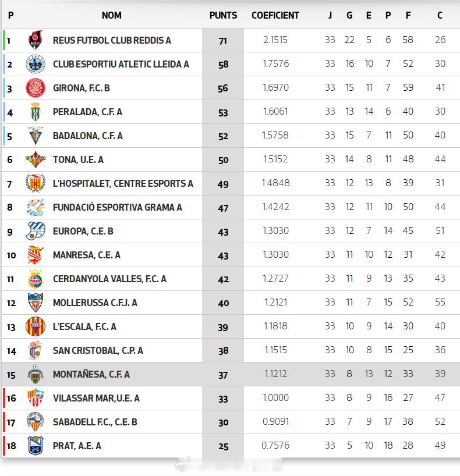Screen dimensions: 460x476
Task: Open the Peralada C.F. A team badge
Action: [36, 112]
